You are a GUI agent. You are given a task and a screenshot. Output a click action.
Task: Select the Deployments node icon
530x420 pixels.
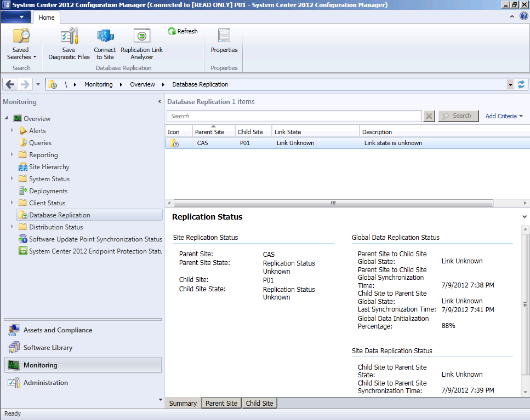[23, 191]
